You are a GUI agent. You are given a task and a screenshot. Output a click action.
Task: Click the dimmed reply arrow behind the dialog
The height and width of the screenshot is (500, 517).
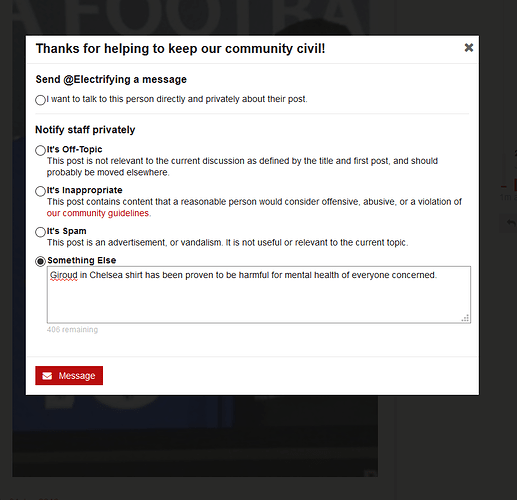click(511, 222)
